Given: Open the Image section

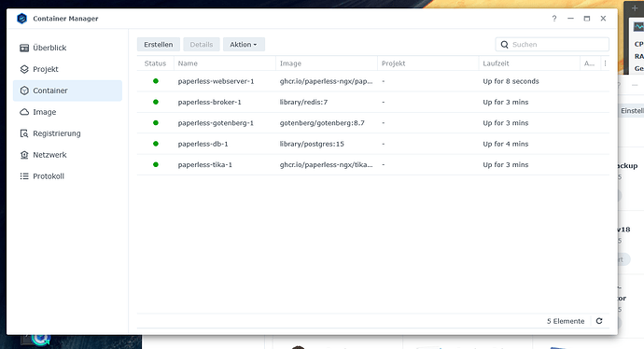Looking at the screenshot, I should click(x=68, y=112).
